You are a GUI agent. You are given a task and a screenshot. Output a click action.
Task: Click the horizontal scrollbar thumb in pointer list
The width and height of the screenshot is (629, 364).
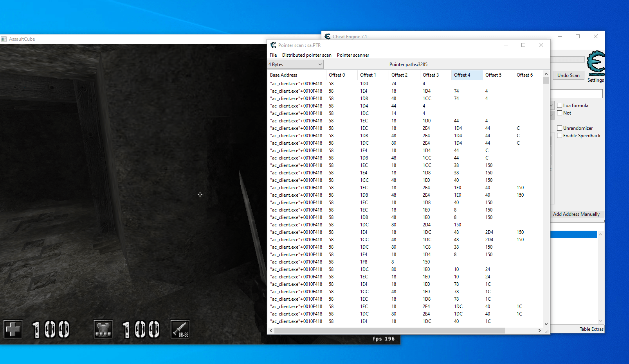(389, 331)
